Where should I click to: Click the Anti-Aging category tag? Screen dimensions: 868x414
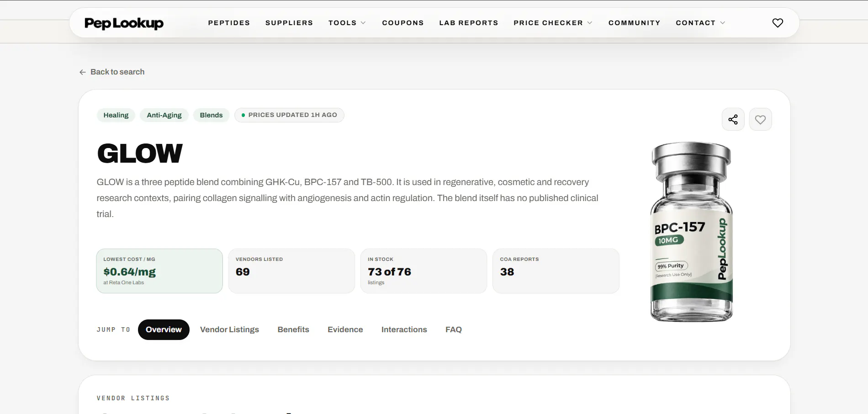(x=164, y=115)
